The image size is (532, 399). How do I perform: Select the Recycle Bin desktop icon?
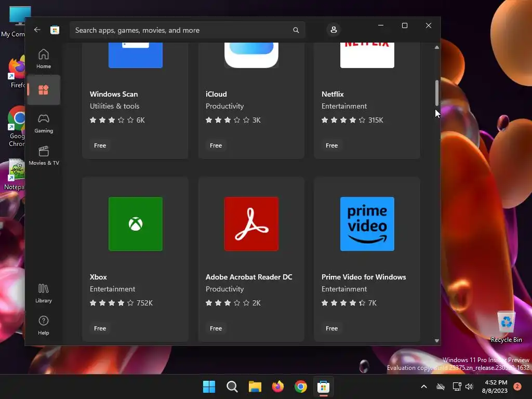(x=506, y=326)
